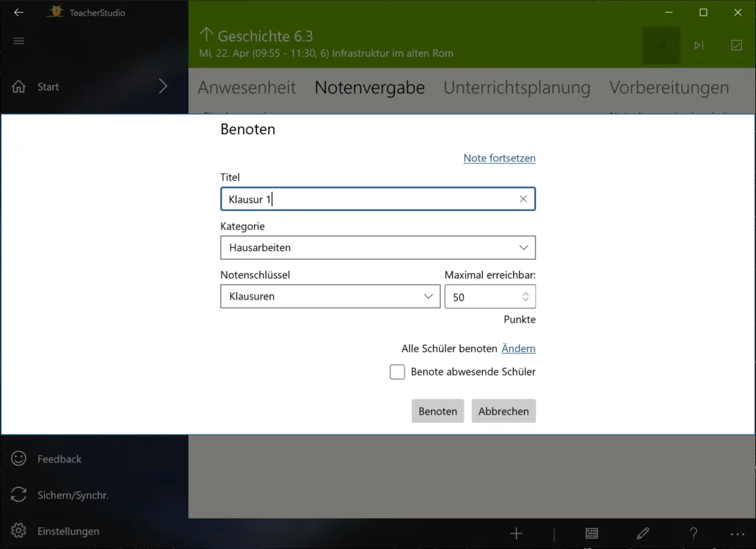Adjust the Maximal erreichbar points stepper
Screen dimensions: 756x549
click(526, 297)
